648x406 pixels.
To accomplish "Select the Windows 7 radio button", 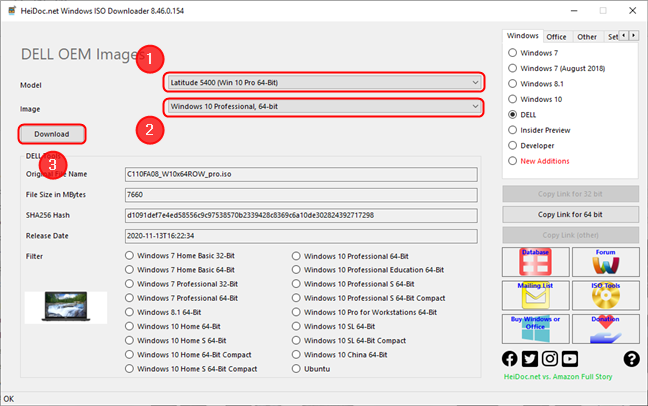I will click(512, 53).
